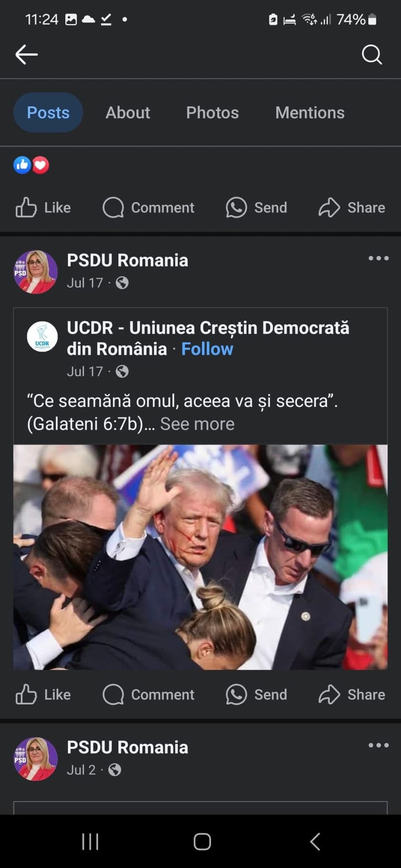This screenshot has width=401, height=868.
Task: Tap PSDU Romania profile picture on Jul 17 post
Action: tap(36, 272)
